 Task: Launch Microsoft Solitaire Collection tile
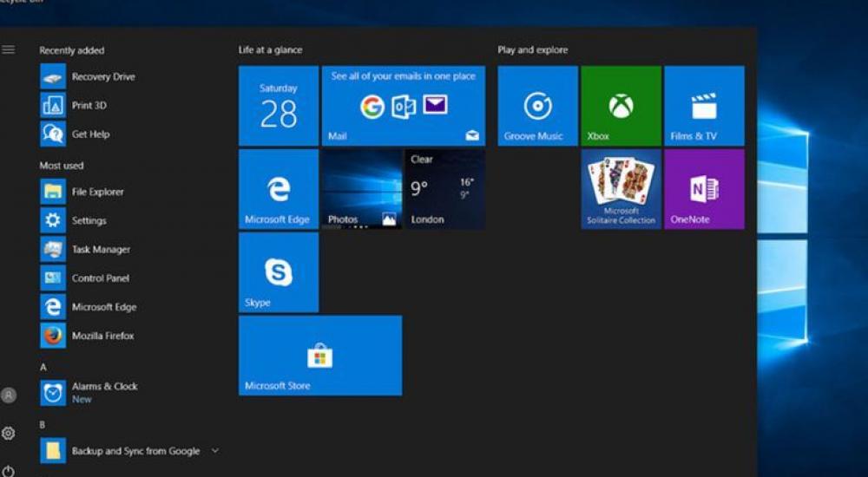tap(621, 189)
